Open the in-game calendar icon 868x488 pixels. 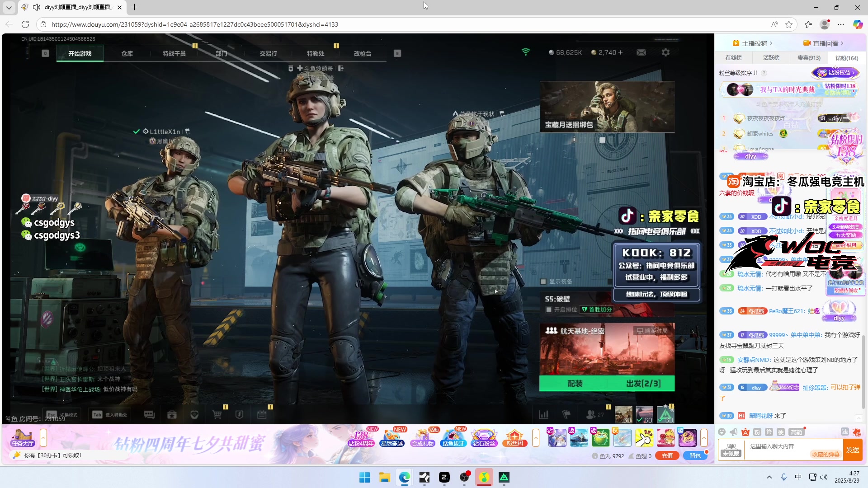(x=262, y=415)
